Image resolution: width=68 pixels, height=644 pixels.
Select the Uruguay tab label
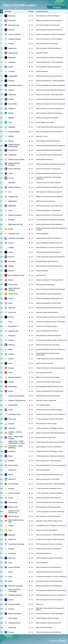coord(57,7)
